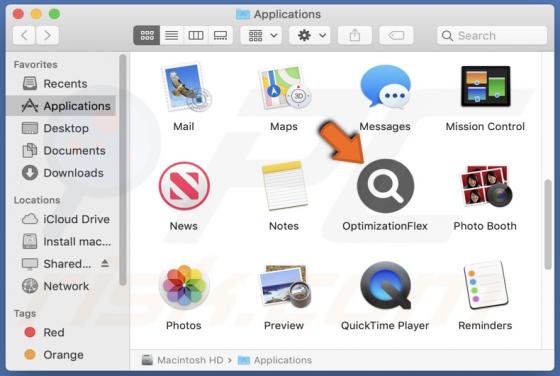The height and width of the screenshot is (376, 560).
Task: Open the Reminders application icon
Action: click(485, 285)
